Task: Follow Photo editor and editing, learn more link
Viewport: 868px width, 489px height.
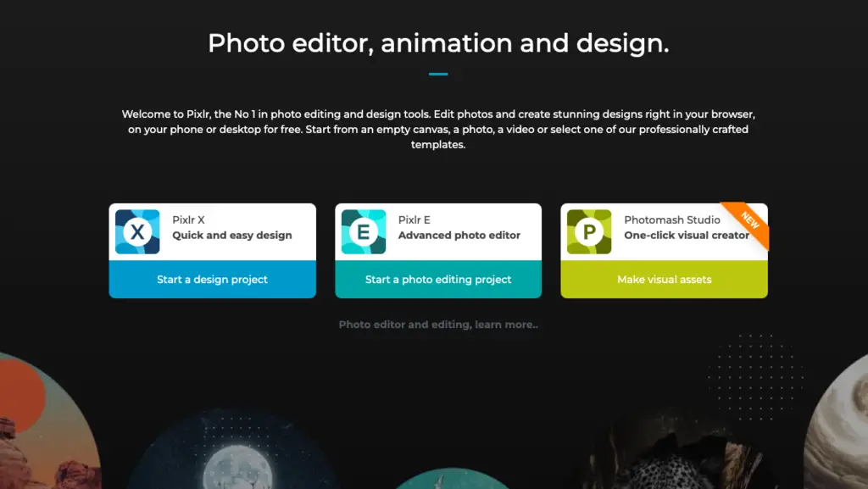Action: point(438,325)
